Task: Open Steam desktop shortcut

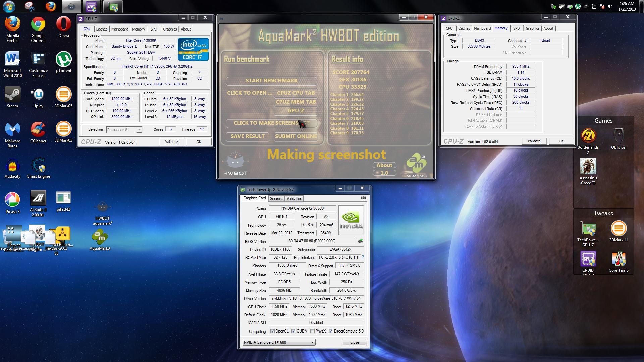Action: [13, 98]
